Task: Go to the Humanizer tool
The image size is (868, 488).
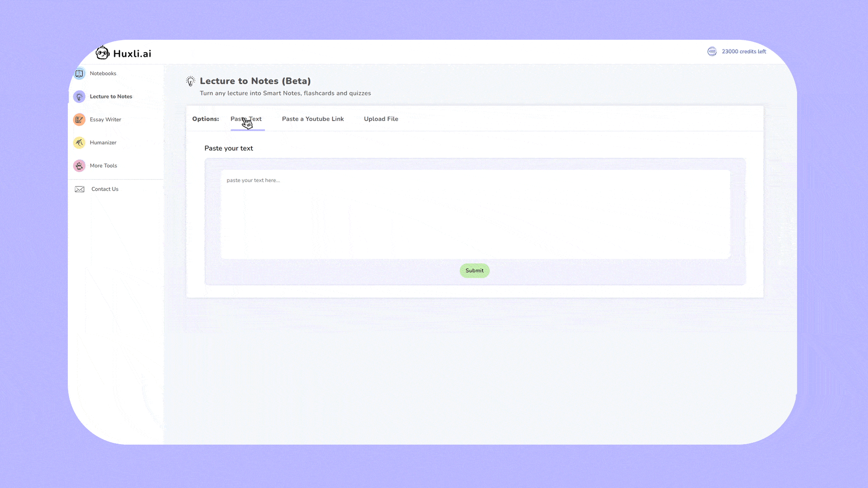Action: [x=103, y=142]
